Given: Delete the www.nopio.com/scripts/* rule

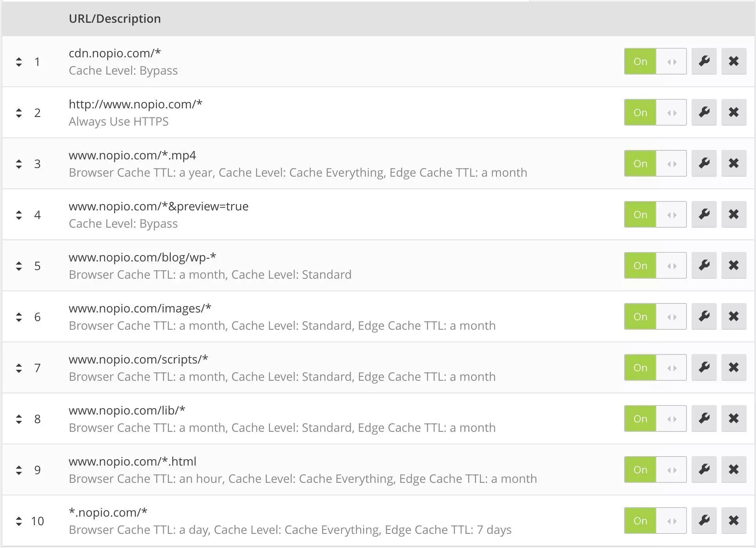Looking at the screenshot, I should click(x=734, y=367).
